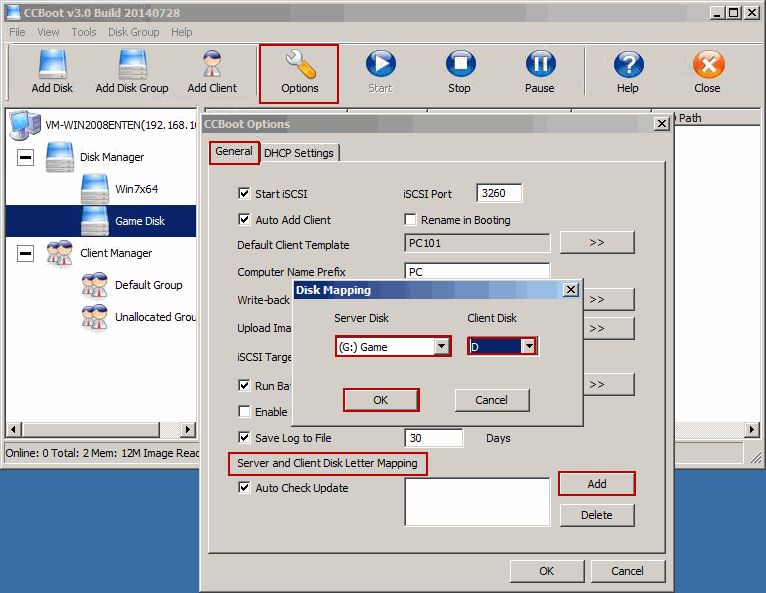Select the Default Group icon

[95, 285]
